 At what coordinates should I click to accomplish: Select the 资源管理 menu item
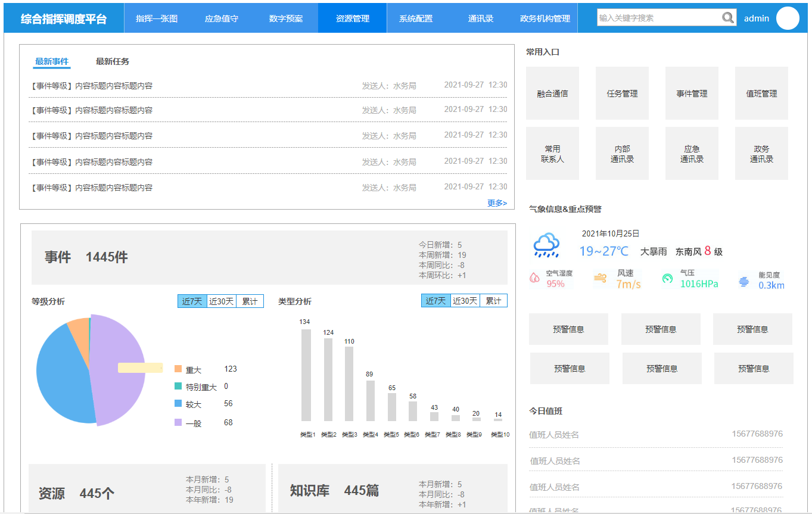click(353, 18)
